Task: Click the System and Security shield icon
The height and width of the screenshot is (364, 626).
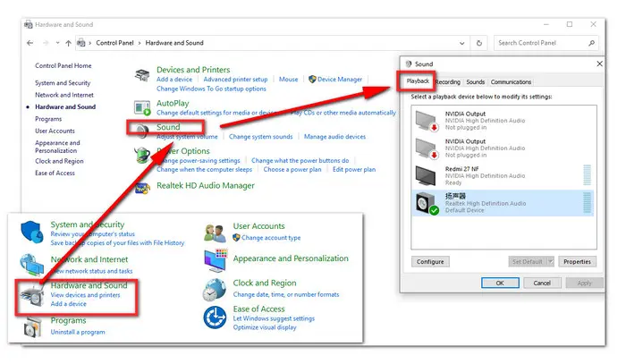Action: (x=32, y=232)
